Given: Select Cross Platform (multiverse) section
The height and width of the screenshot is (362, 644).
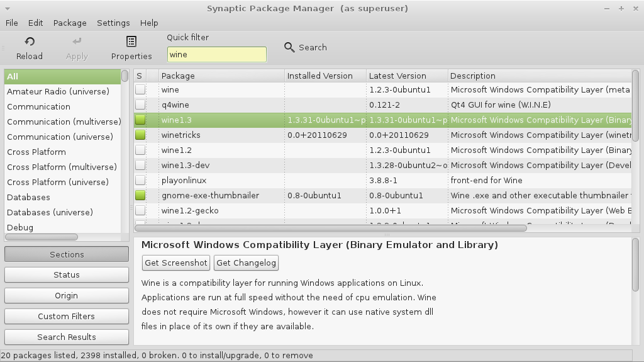Looking at the screenshot, I should click(62, 167).
